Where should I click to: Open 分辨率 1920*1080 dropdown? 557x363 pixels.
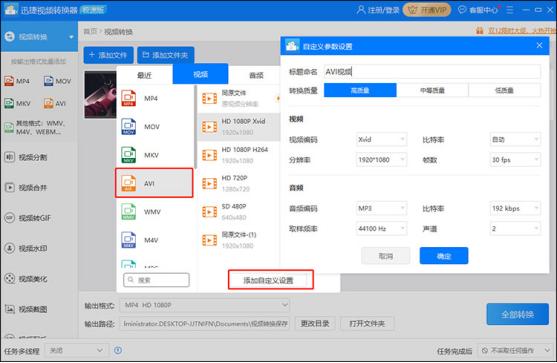pyautogui.click(x=381, y=160)
